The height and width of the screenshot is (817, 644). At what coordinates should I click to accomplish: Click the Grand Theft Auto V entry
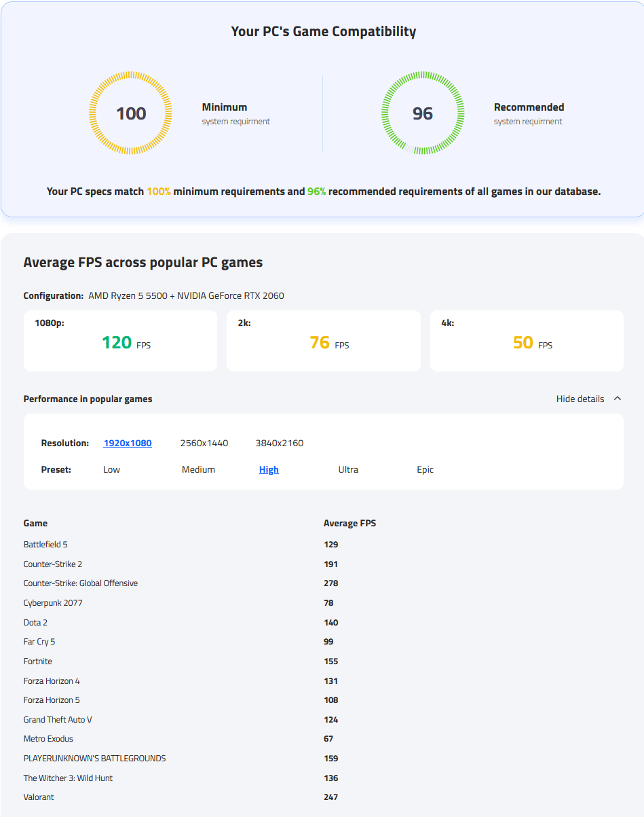tap(58, 720)
